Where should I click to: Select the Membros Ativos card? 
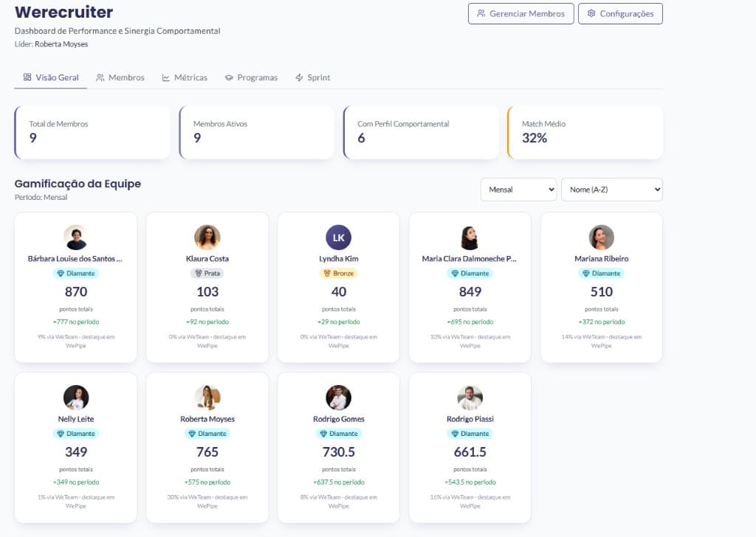256,133
